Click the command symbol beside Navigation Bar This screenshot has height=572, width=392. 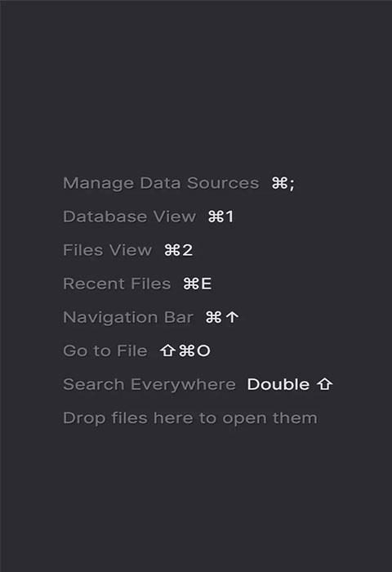213,317
